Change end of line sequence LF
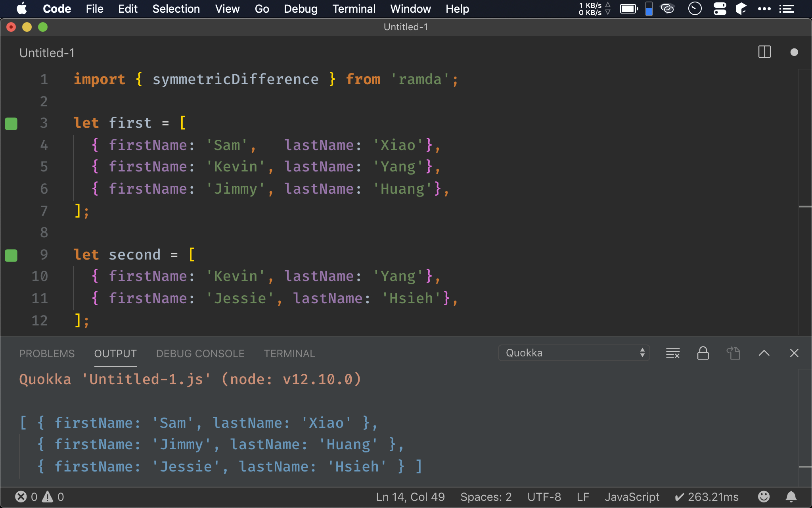812x508 pixels. [x=583, y=497]
